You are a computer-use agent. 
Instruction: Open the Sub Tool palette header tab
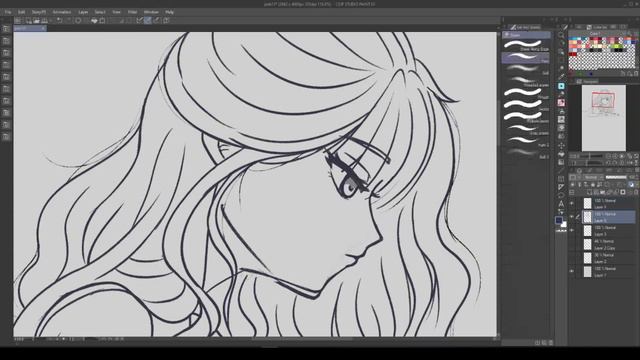(525, 27)
